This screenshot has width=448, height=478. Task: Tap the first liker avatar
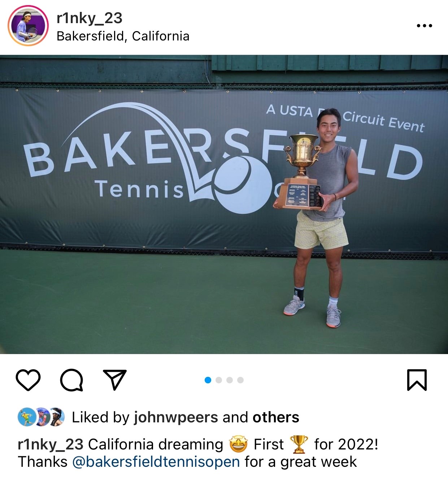pos(26,417)
